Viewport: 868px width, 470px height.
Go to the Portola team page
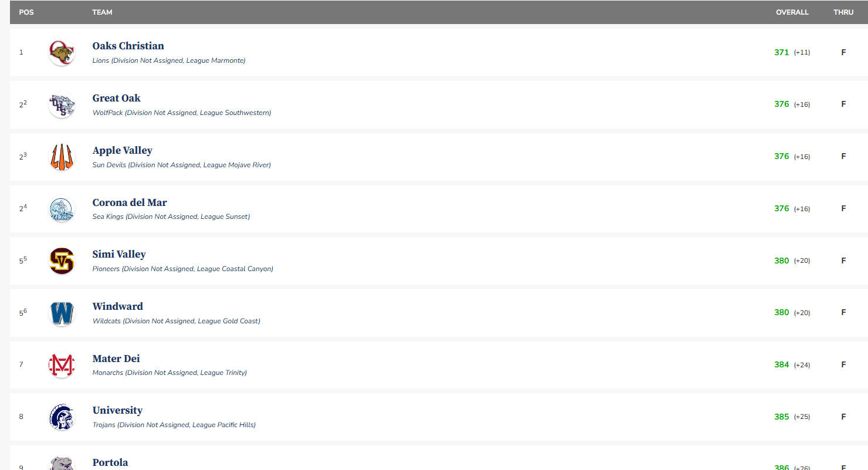(110, 462)
